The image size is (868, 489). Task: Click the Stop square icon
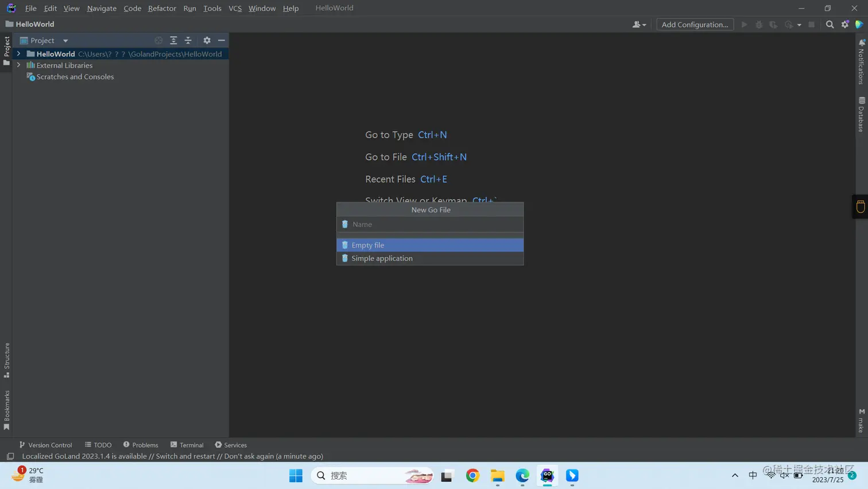(811, 25)
